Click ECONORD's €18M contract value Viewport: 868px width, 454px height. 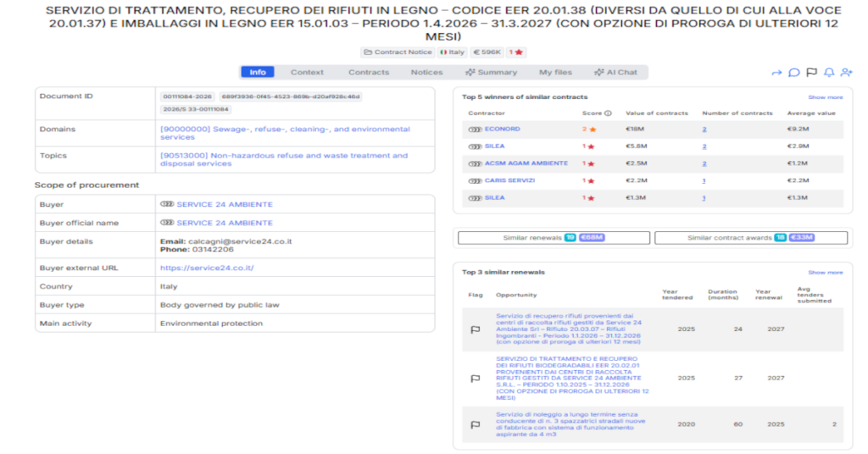tap(634, 130)
